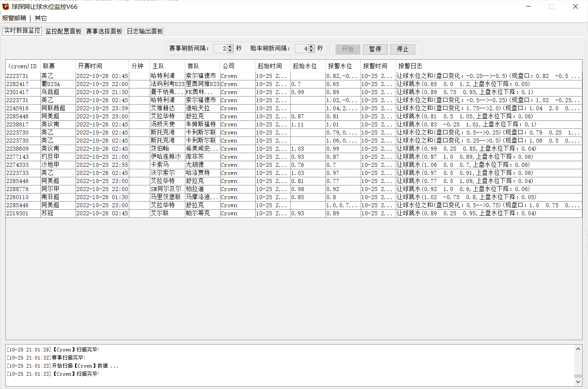Image resolution: width=588 pixels, height=389 pixels.
Task: Click the 起始水位 column header
Action: (308, 66)
